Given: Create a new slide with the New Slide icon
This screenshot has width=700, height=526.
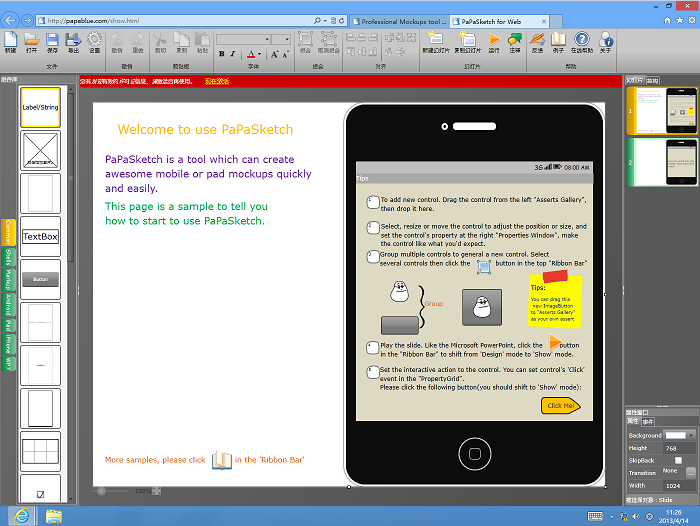Looking at the screenshot, I should coord(436,42).
